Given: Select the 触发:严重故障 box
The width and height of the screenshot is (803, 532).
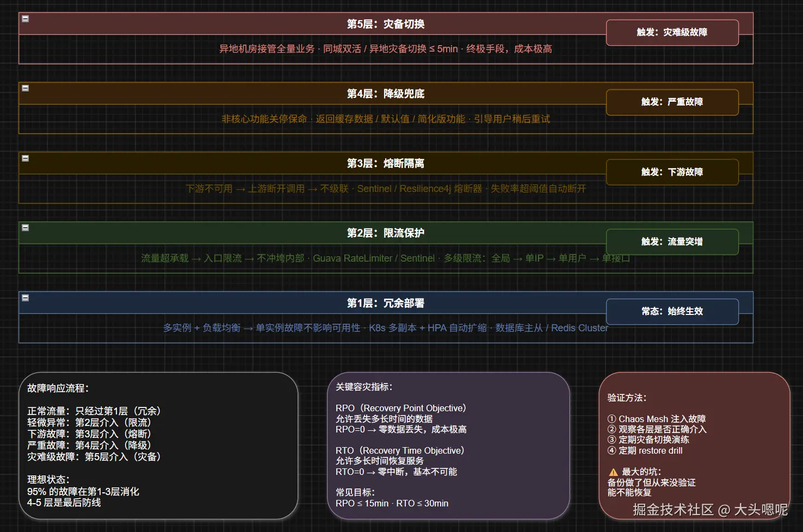Looking at the screenshot, I should coord(672,102).
